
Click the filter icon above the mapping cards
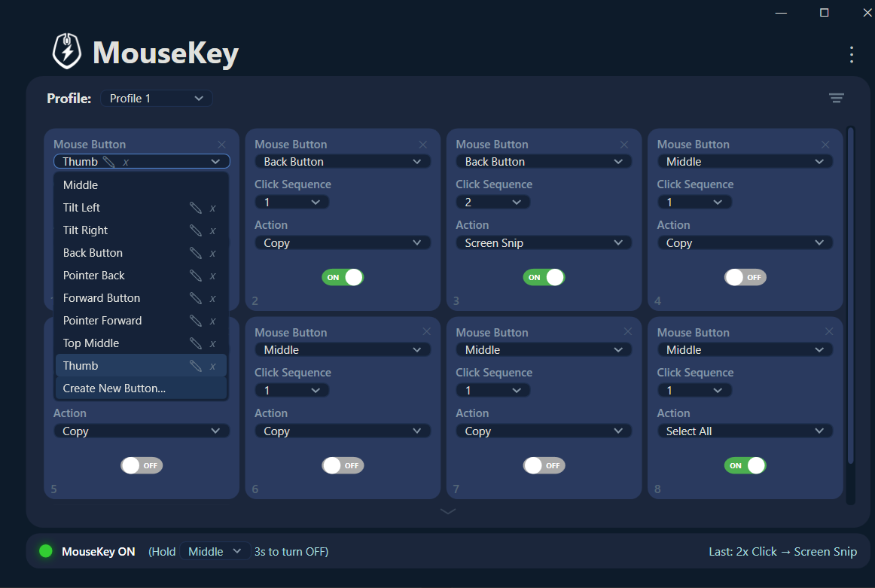point(836,98)
